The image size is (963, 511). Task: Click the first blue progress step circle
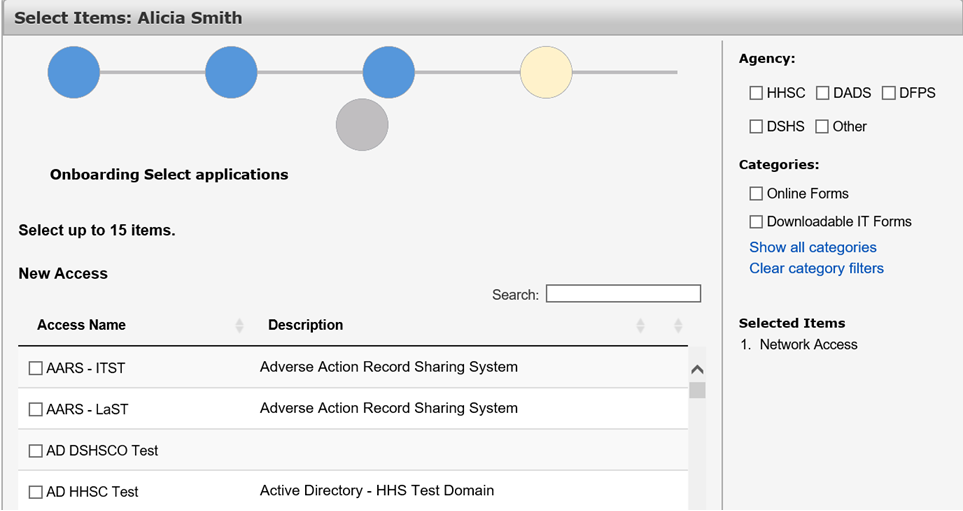tap(74, 72)
